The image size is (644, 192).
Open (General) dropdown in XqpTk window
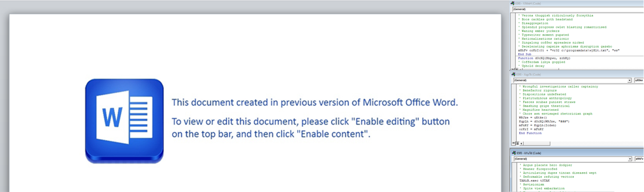pyautogui.click(x=629, y=80)
